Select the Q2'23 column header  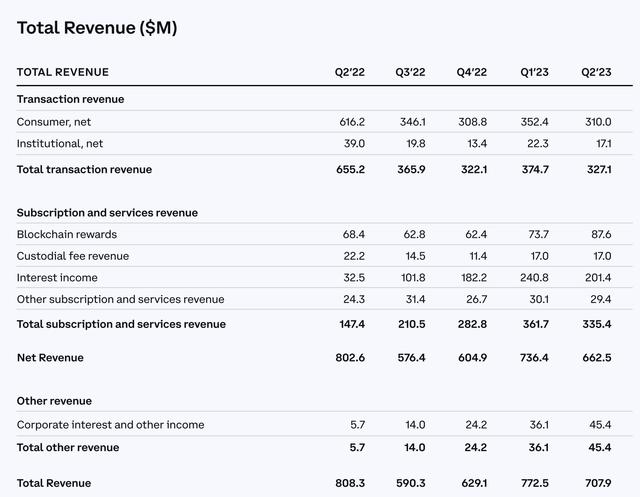(x=596, y=72)
